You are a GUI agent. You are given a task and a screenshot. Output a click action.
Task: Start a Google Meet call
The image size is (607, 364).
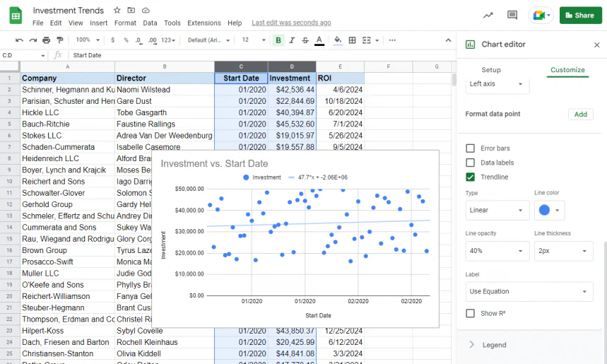tap(541, 16)
